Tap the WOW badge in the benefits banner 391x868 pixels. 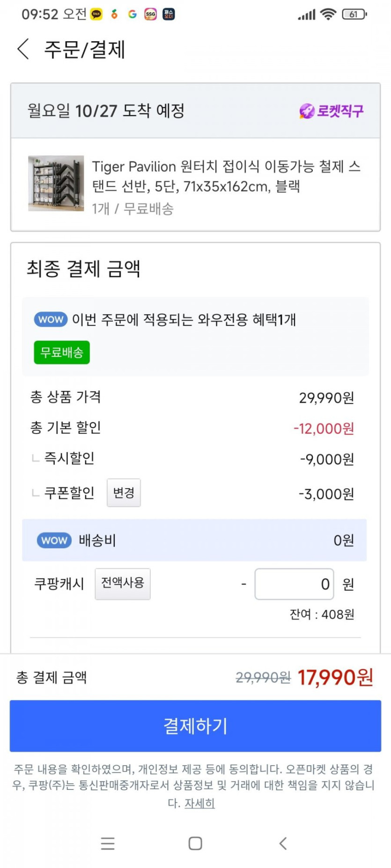coord(51,319)
